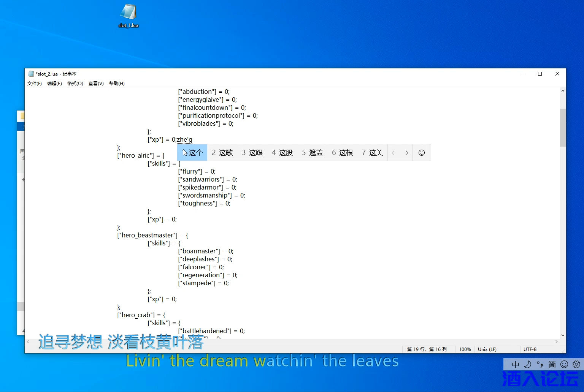
Task: Open the 编辑(E) menu
Action: (x=54, y=84)
